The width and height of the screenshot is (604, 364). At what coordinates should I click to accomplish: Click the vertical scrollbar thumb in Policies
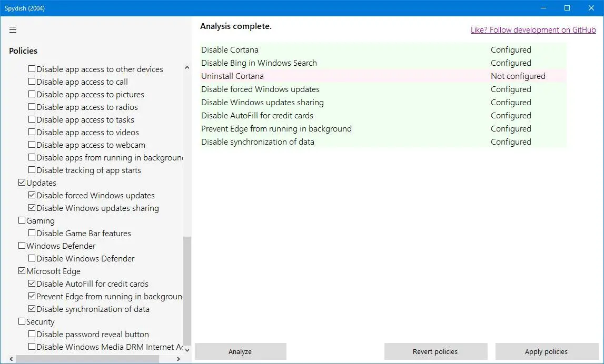click(x=187, y=289)
